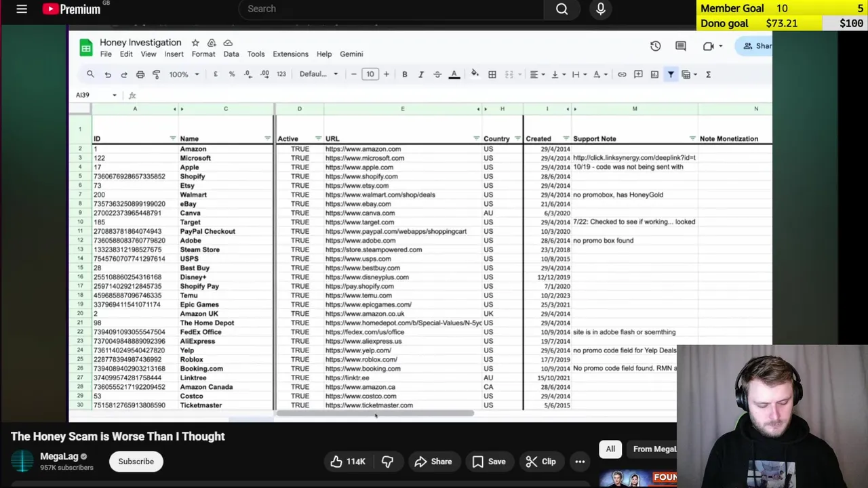Screen dimensions: 868x488
Task: Open the Country column filter
Action: coord(517,138)
